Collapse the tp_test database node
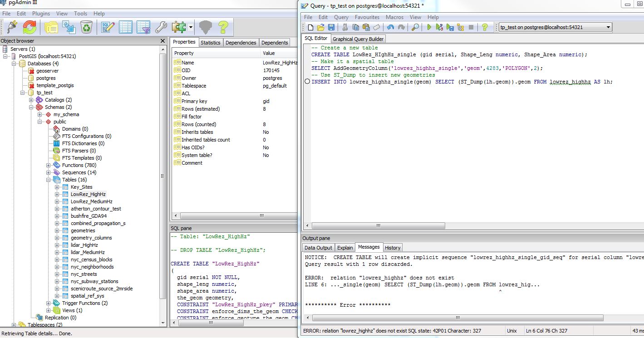This screenshot has height=338, width=644. point(23,93)
